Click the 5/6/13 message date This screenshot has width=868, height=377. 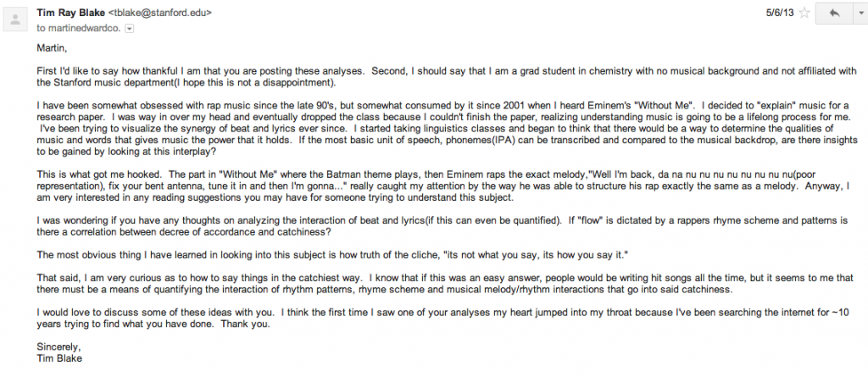tap(780, 13)
